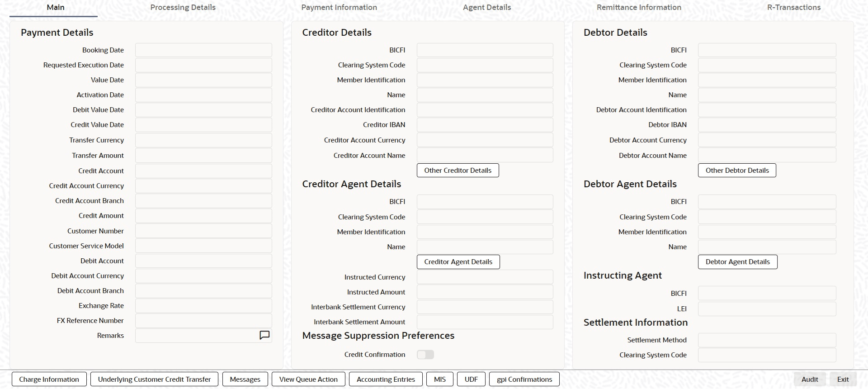The height and width of the screenshot is (389, 868).
Task: Open Accounting Entries
Action: (x=386, y=379)
